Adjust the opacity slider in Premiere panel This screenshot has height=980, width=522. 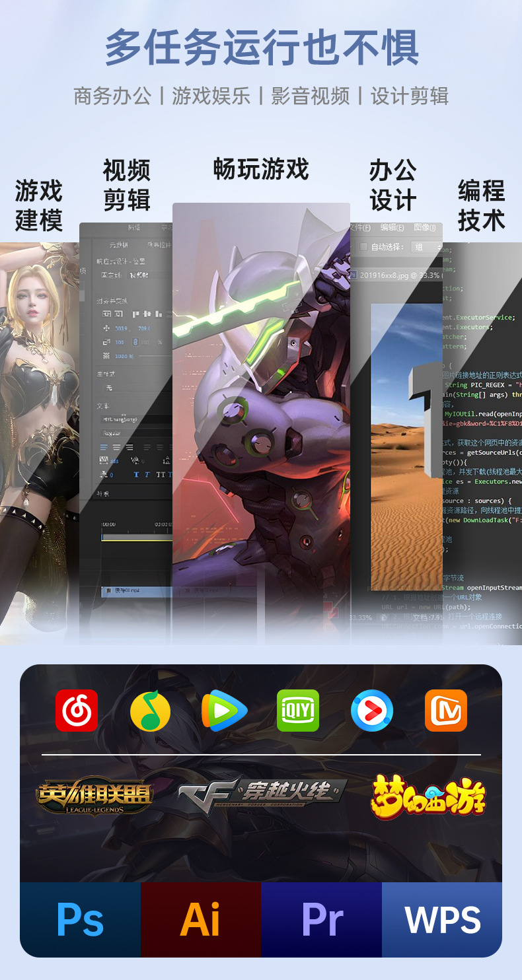[x=156, y=356]
